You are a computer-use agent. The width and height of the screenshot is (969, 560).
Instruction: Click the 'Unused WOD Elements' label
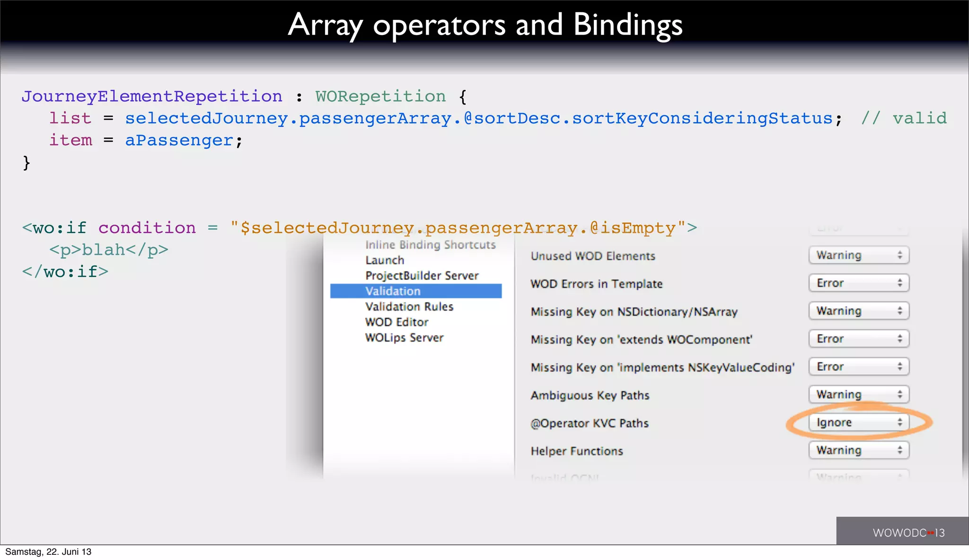(x=593, y=256)
